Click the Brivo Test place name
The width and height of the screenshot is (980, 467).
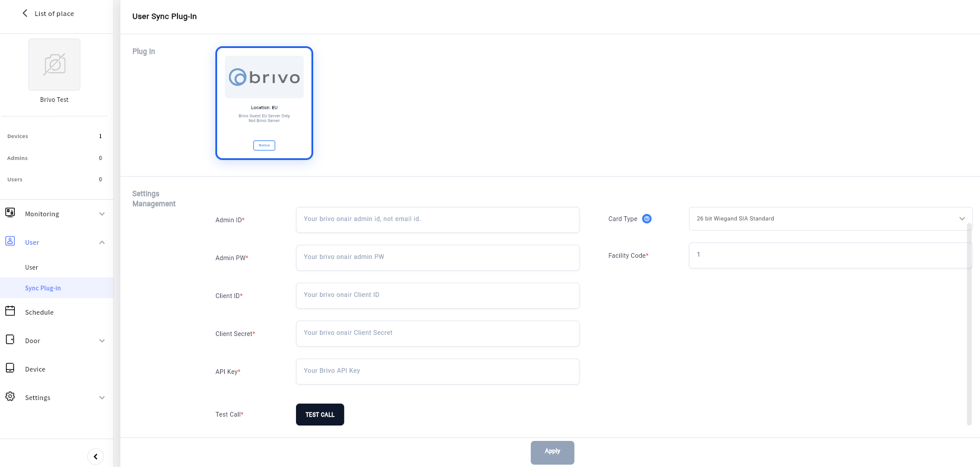click(54, 100)
